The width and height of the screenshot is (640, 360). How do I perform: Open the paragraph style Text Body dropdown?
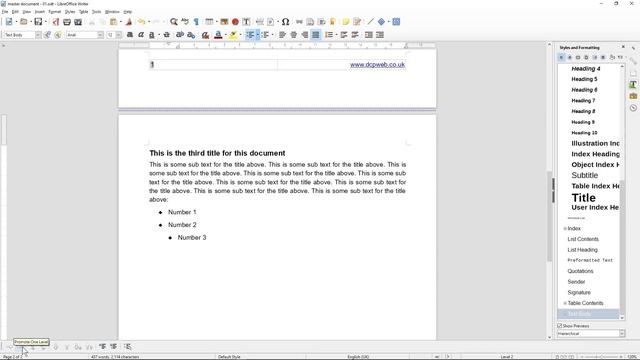[38, 35]
